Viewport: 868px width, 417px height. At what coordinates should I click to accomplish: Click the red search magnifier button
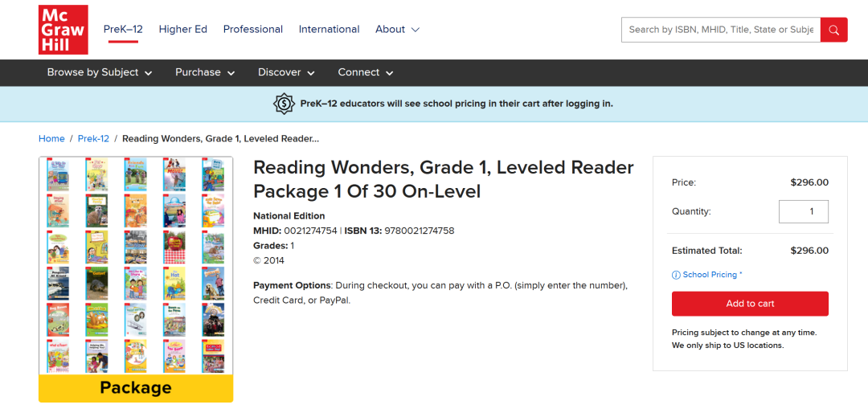(833, 30)
